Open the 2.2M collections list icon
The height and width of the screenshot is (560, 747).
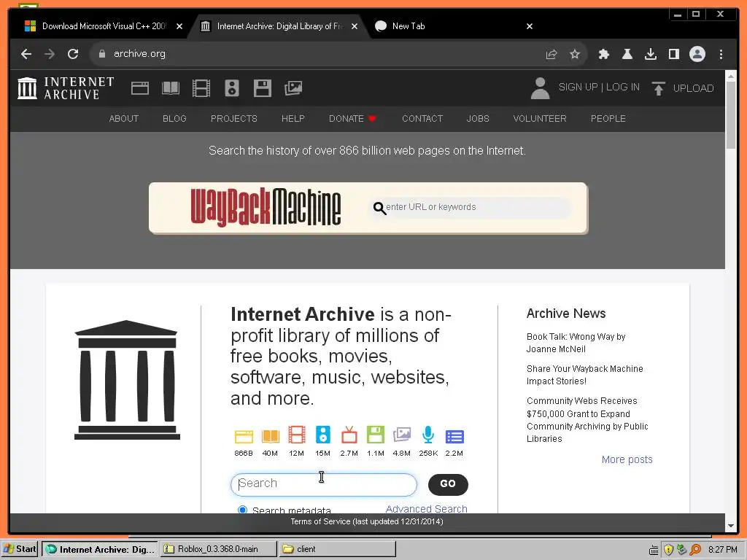[454, 436]
